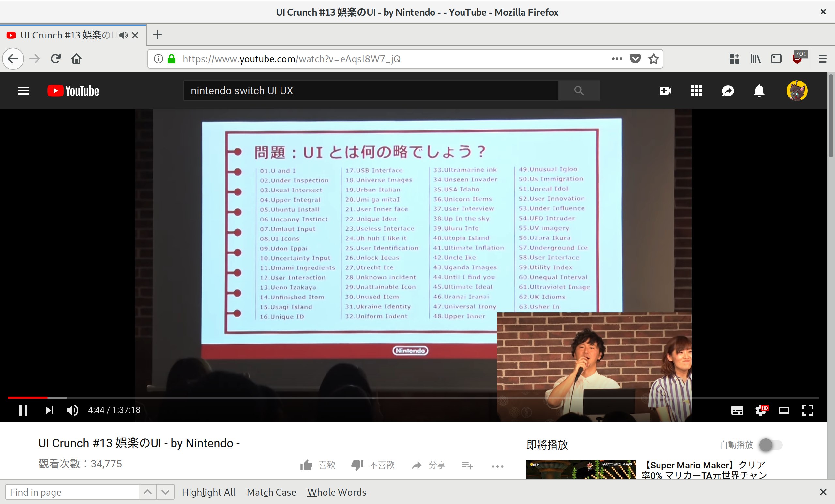Open the Super Mario Maker video thumbnail
835x504 pixels.
tap(581, 469)
